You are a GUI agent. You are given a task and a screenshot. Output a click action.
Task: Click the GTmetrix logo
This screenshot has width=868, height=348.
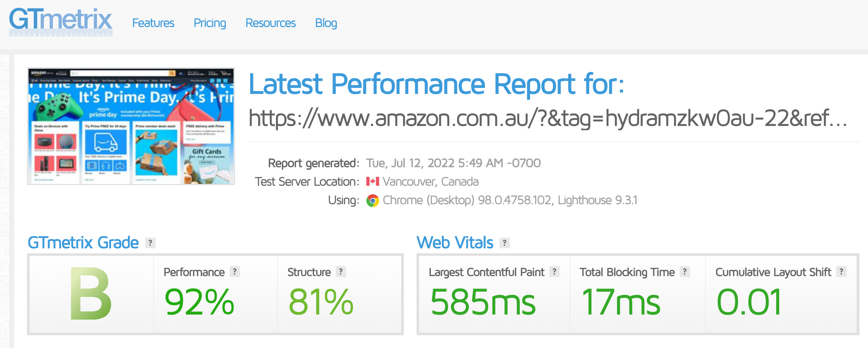pyautogui.click(x=61, y=21)
